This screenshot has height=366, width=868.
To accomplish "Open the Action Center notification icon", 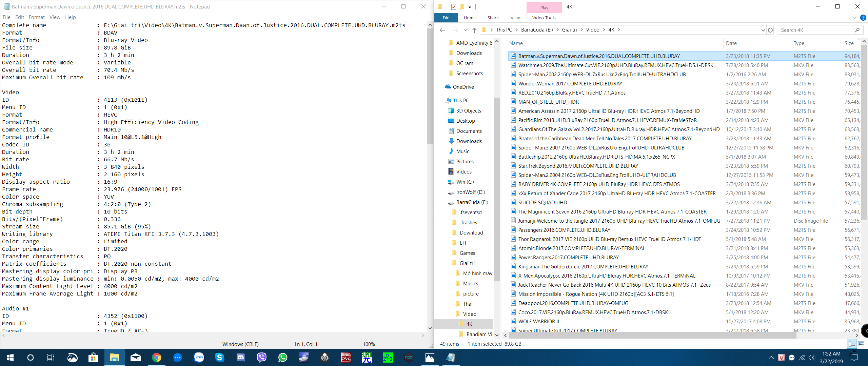I will click(x=854, y=358).
